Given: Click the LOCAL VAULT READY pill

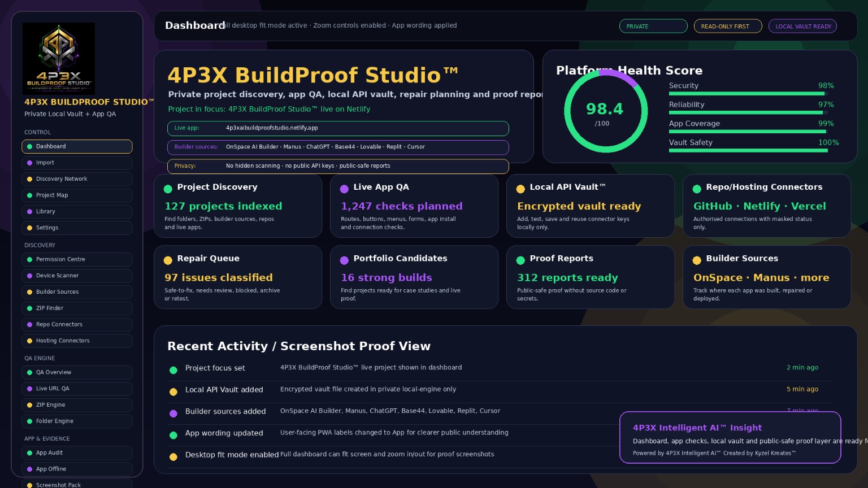Looking at the screenshot, I should [802, 26].
